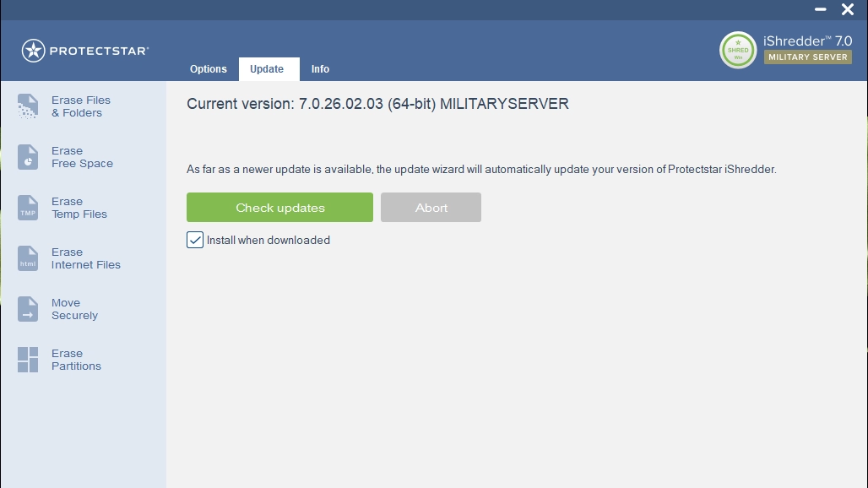This screenshot has height=488, width=868.
Task: Click the Current version text line
Action: (x=377, y=104)
